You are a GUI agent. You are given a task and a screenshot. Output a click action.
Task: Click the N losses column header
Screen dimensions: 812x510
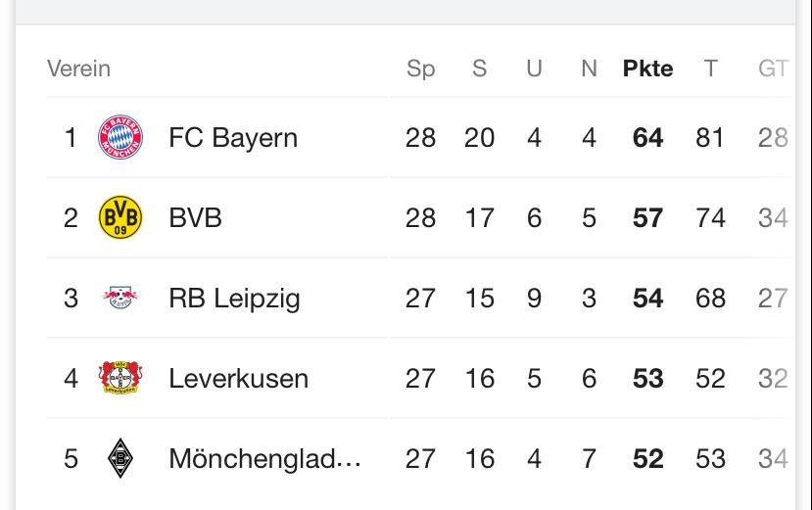pyautogui.click(x=589, y=69)
